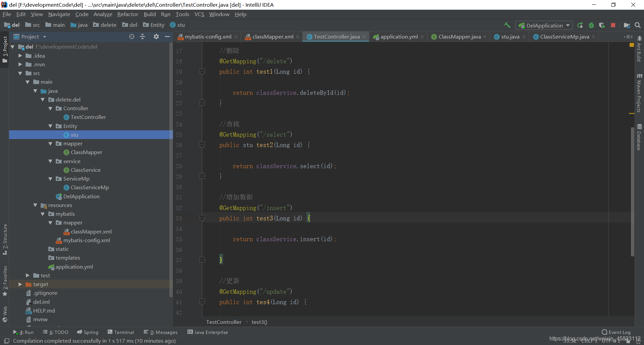
Task: Collapse the src folder
Action: tap(20, 73)
